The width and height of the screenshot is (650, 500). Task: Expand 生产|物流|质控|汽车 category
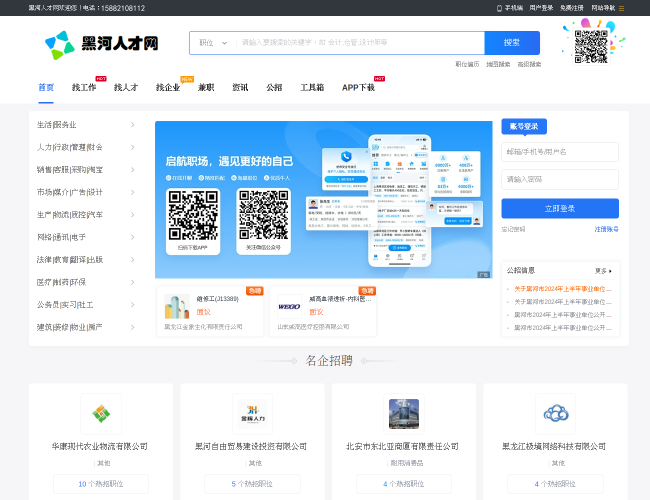pyautogui.click(x=86, y=215)
